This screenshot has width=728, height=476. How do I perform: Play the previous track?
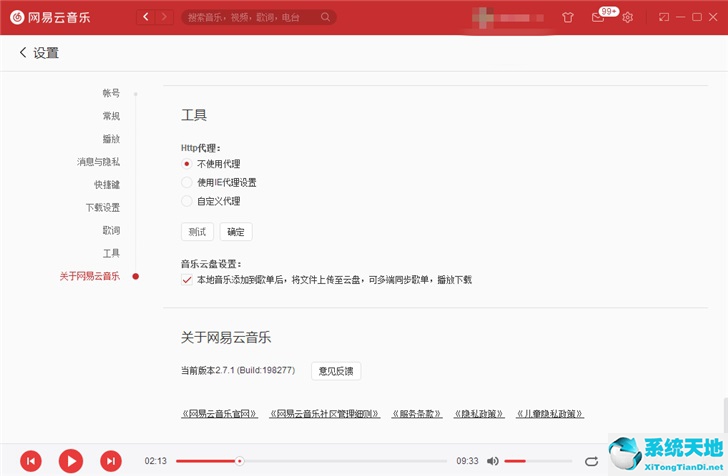(31, 461)
